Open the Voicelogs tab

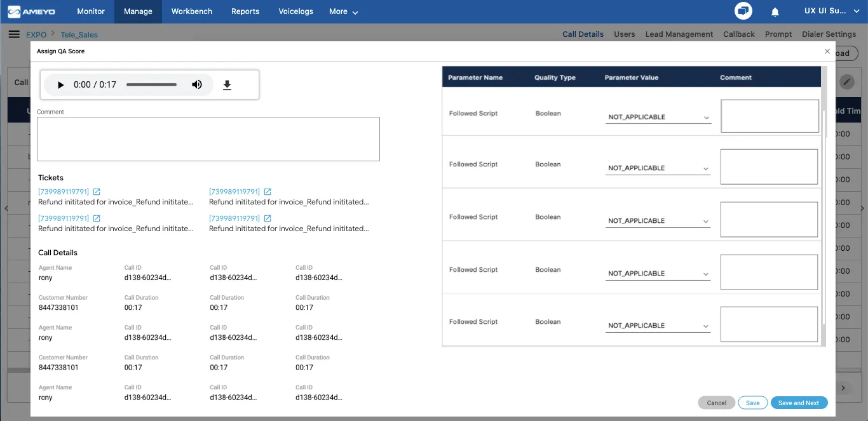tap(296, 11)
